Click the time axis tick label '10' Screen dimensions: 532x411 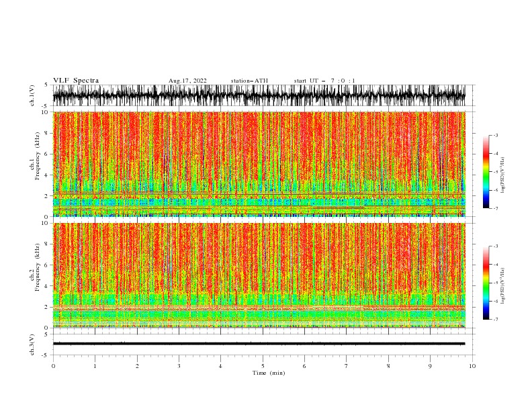click(472, 366)
